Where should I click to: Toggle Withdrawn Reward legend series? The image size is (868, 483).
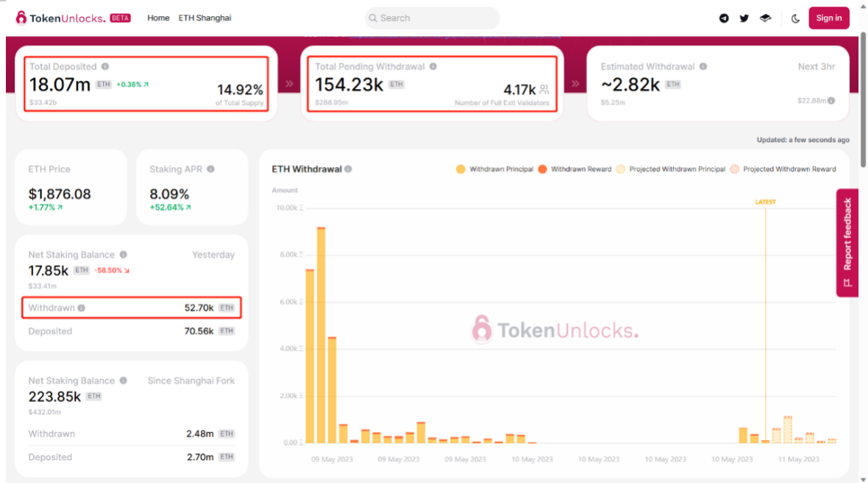click(574, 169)
